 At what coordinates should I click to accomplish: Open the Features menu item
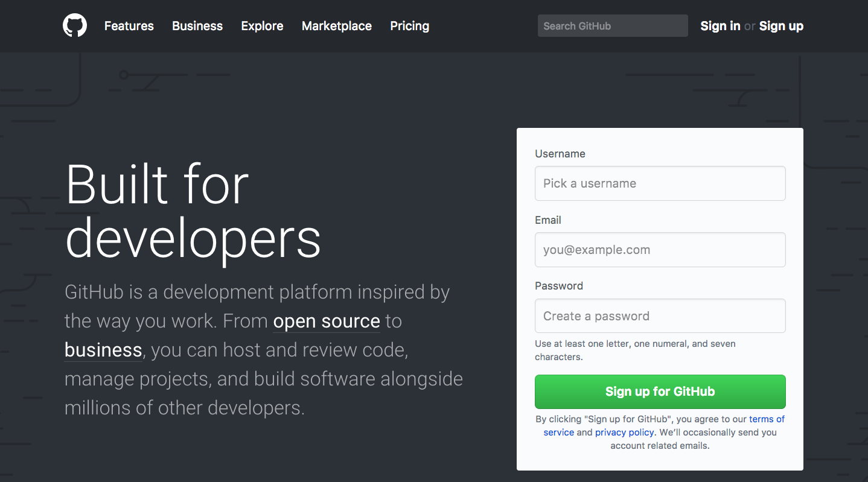pyautogui.click(x=129, y=26)
